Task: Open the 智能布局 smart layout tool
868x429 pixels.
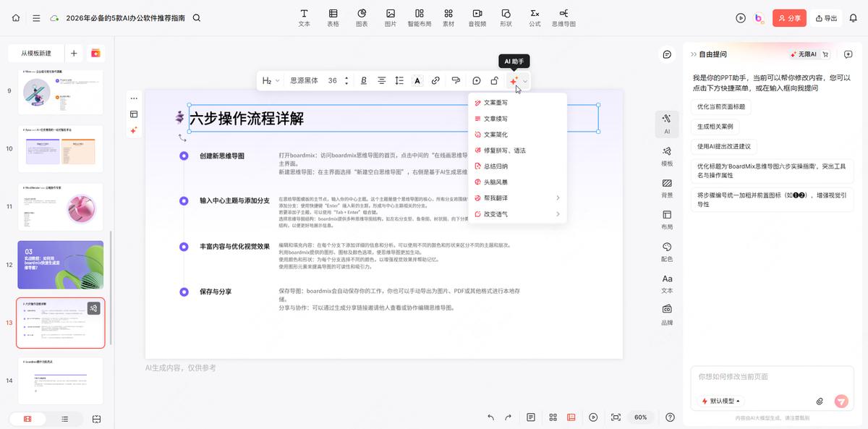Action: [420, 18]
